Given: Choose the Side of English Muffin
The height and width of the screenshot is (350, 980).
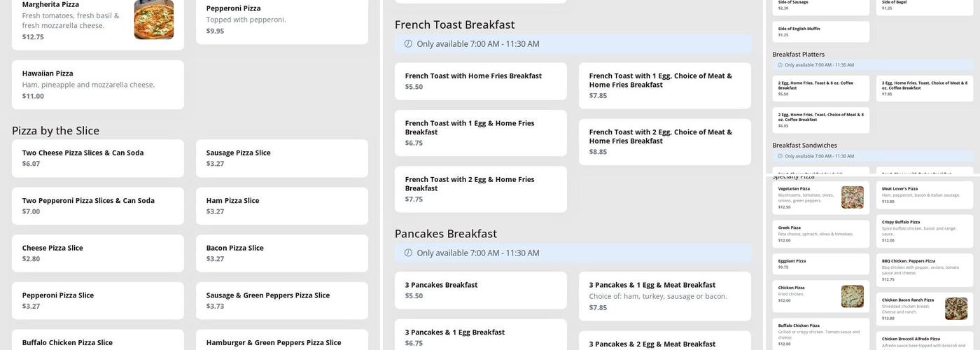Looking at the screenshot, I should [820, 31].
